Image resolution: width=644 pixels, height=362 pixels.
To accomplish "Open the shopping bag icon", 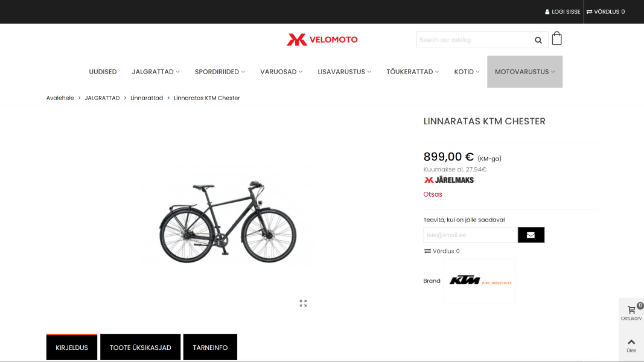I will pyautogui.click(x=557, y=39).
